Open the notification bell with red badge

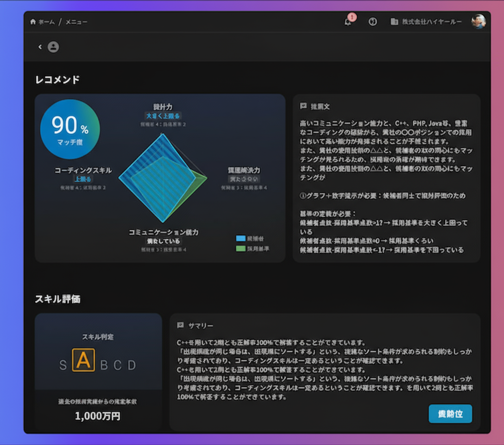point(348,21)
